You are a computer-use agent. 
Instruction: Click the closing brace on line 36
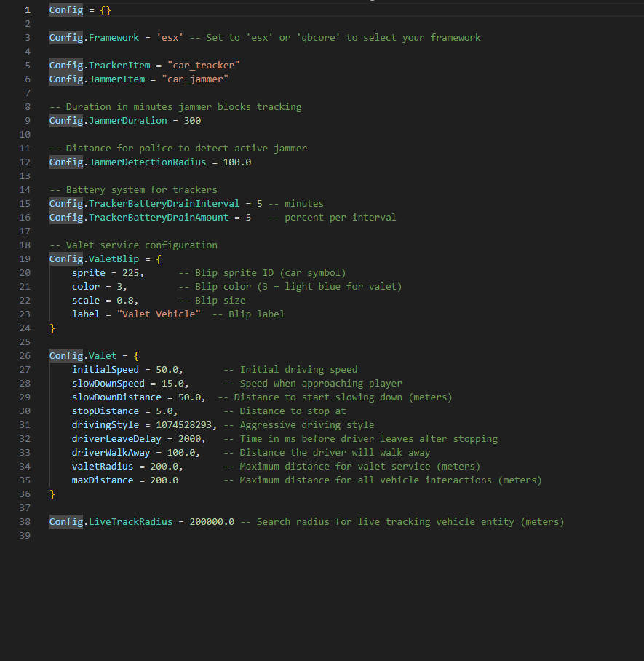coord(52,494)
